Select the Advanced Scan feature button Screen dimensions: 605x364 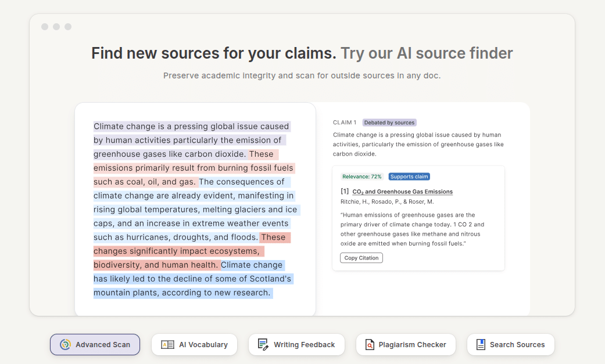tap(95, 344)
